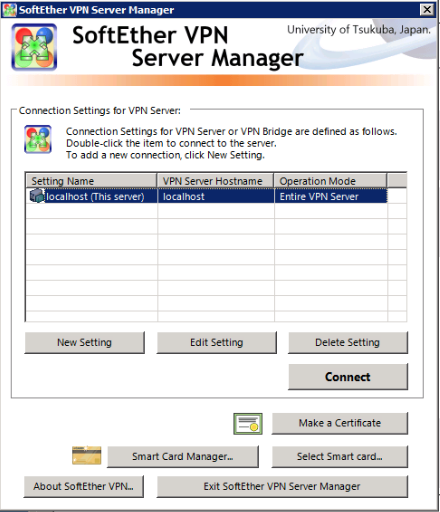The width and height of the screenshot is (440, 512).
Task: Close the Server Manager window
Action: (427, 10)
